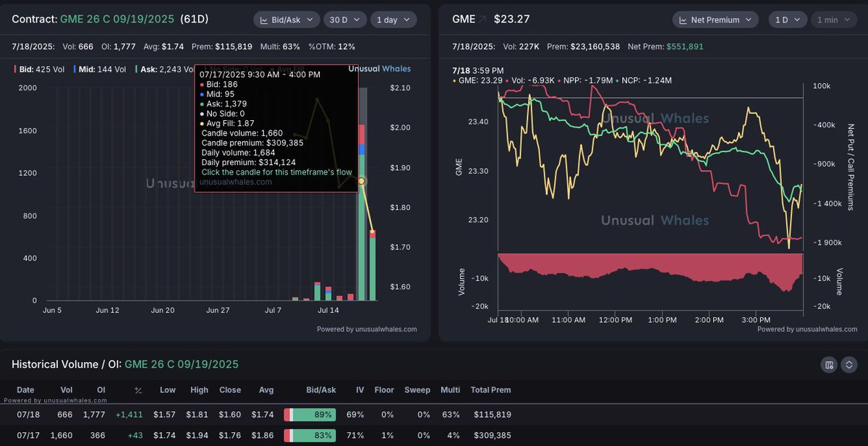Sort table by the Floor column header
This screenshot has height=446, width=868.
[x=384, y=390]
